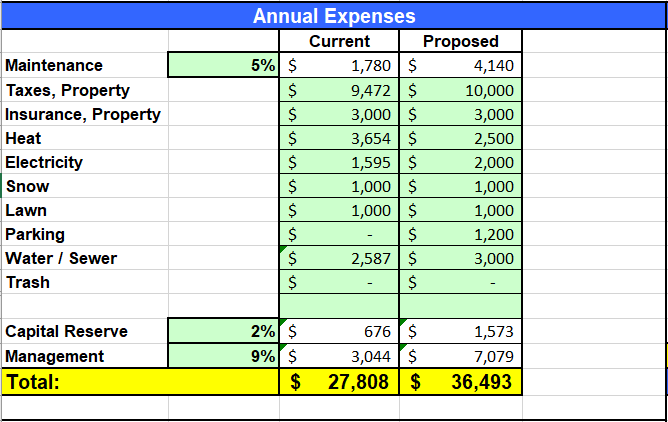Click current Capital Reserve value 676
This screenshot has height=422, width=668.
pyautogui.click(x=339, y=331)
